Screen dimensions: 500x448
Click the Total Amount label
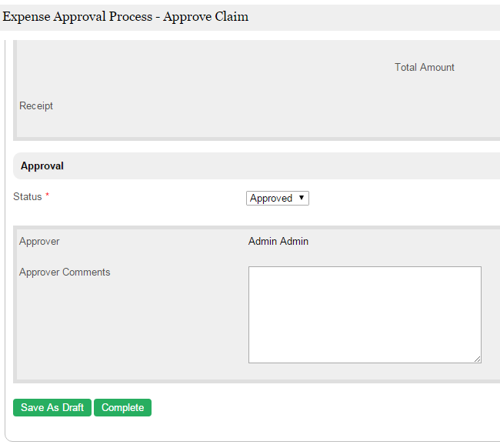point(424,68)
